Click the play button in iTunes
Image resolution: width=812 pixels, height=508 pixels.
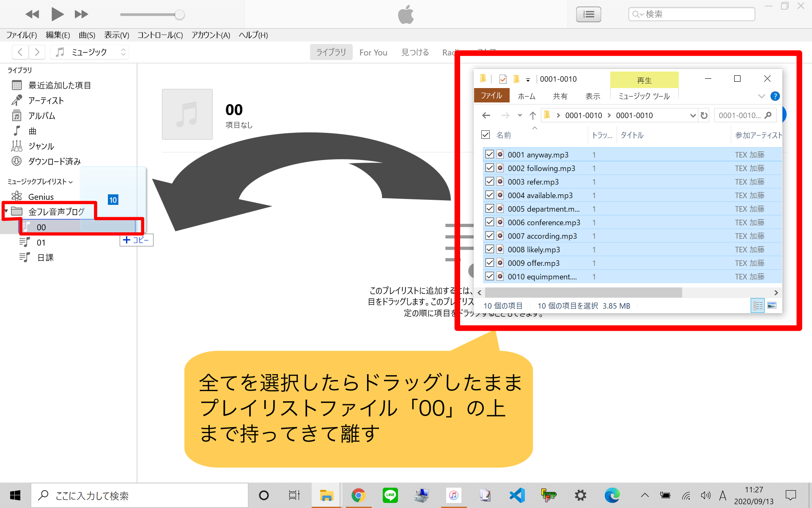[57, 14]
